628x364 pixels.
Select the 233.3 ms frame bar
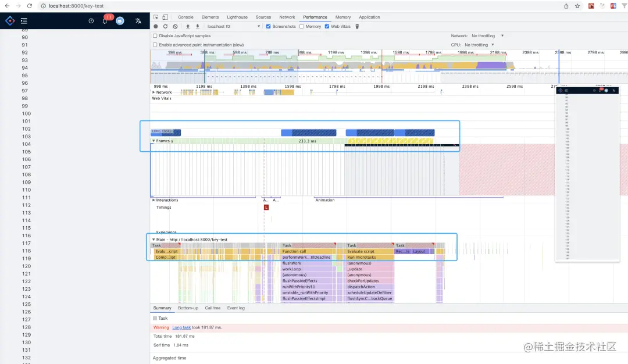click(307, 141)
